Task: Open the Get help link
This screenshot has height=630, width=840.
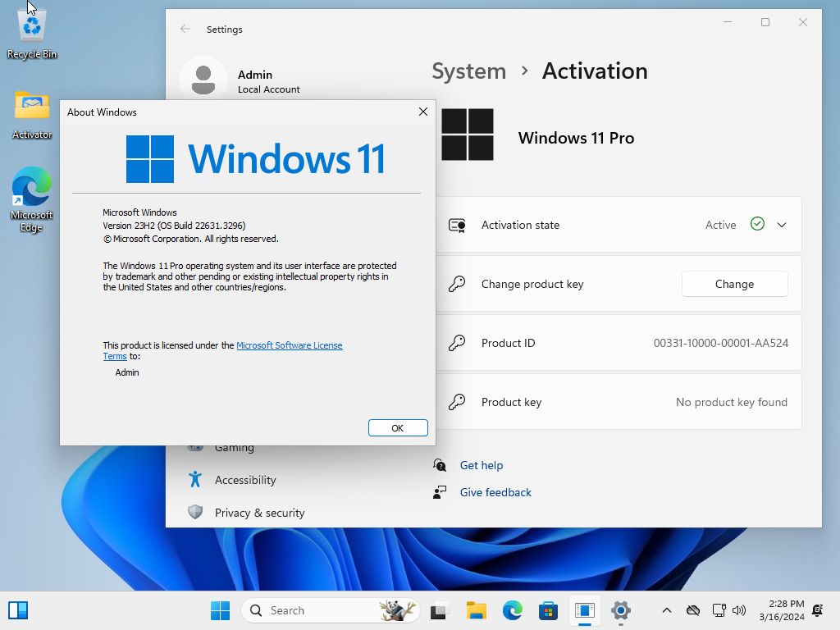Action: [x=481, y=465]
